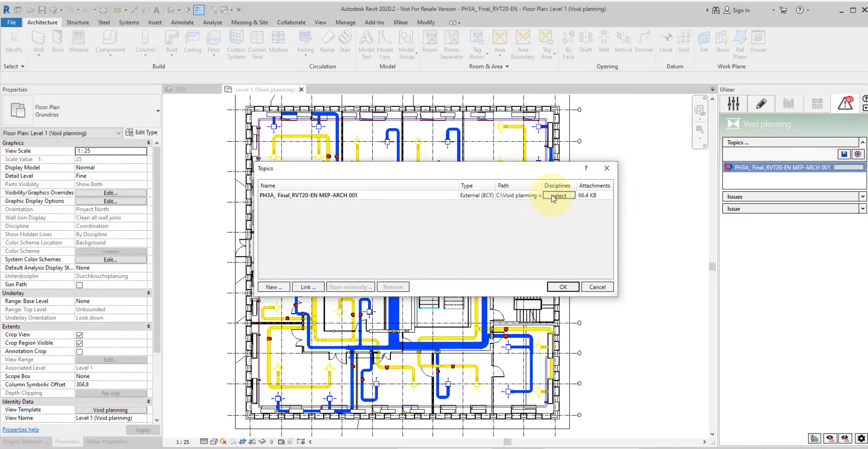
Task: Switch to the liNear ribbon tab
Action: point(400,22)
